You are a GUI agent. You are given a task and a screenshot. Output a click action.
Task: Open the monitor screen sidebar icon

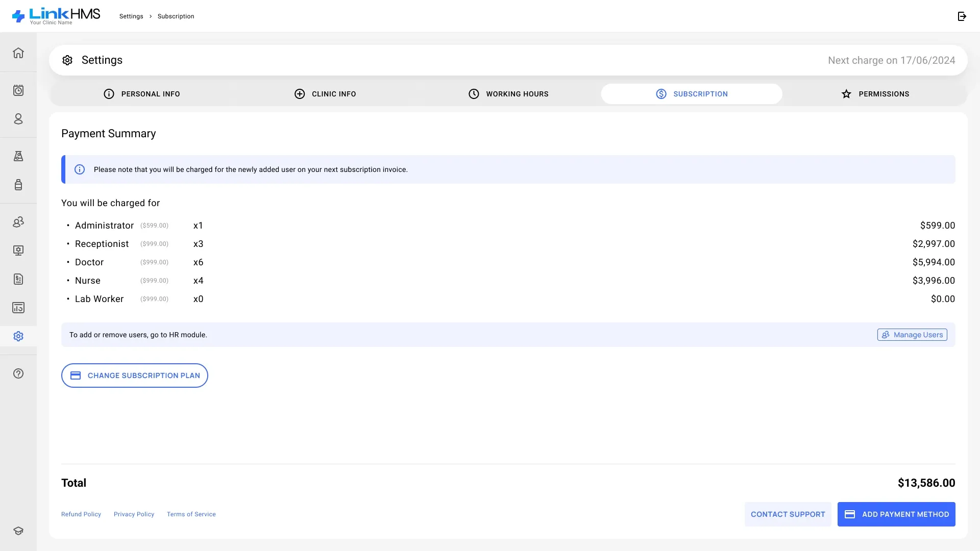[18, 251]
